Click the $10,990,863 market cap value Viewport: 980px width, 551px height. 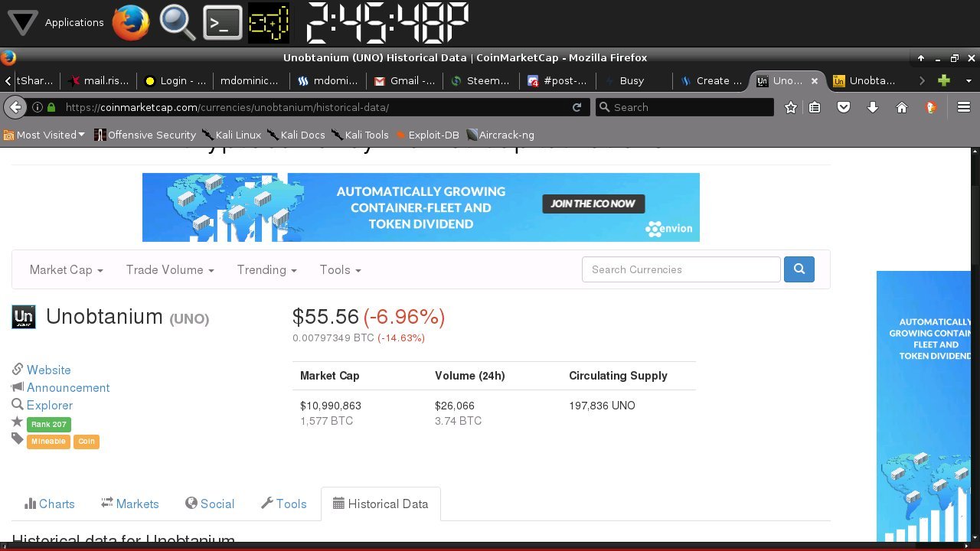331,406
